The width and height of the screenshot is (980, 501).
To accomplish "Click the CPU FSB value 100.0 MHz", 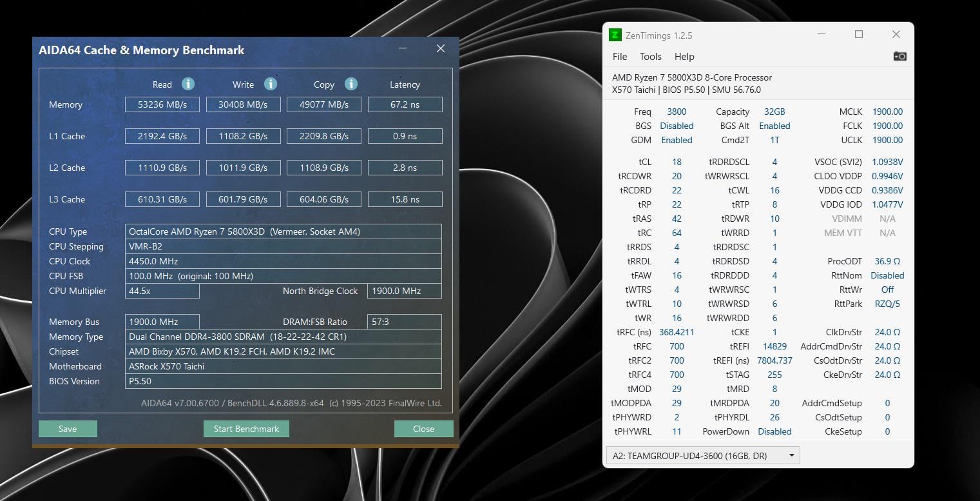I will point(283,276).
